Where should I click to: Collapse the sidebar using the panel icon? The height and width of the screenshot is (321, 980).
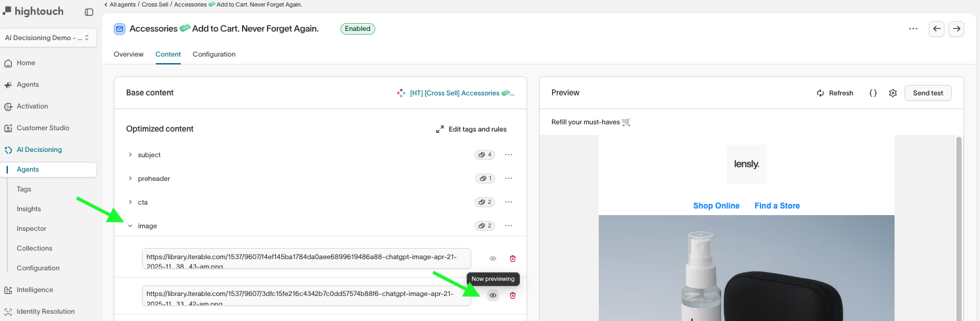tap(89, 12)
